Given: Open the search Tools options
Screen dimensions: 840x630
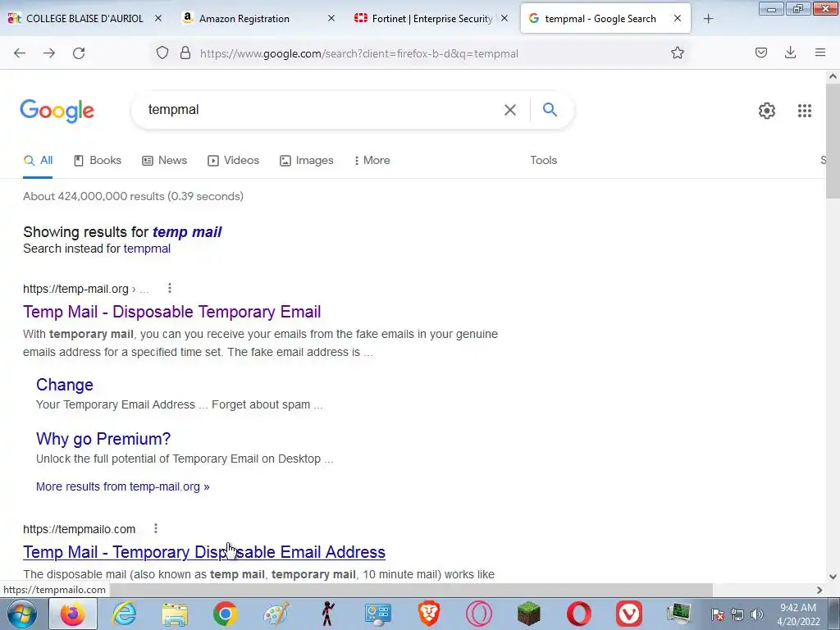Looking at the screenshot, I should coord(543,160).
